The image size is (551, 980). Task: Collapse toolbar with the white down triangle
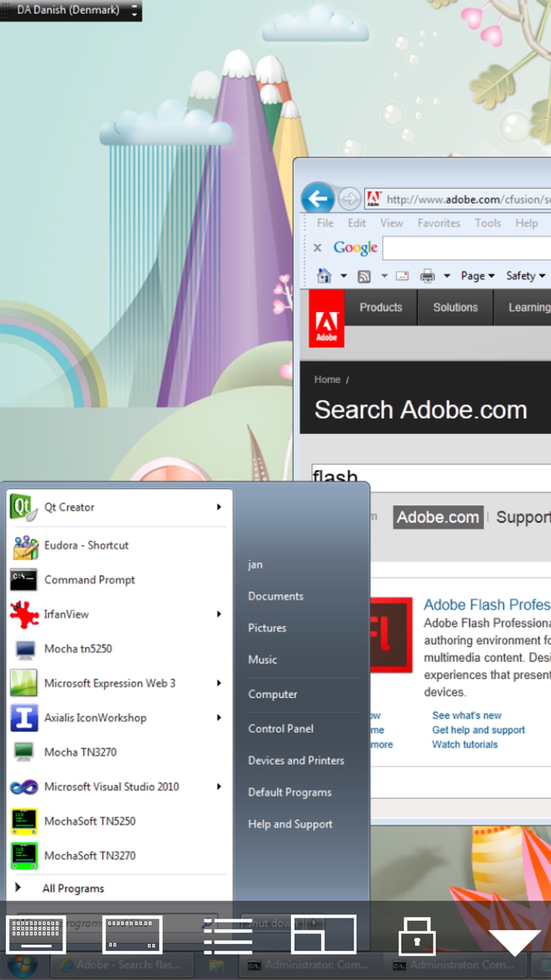pos(514,941)
